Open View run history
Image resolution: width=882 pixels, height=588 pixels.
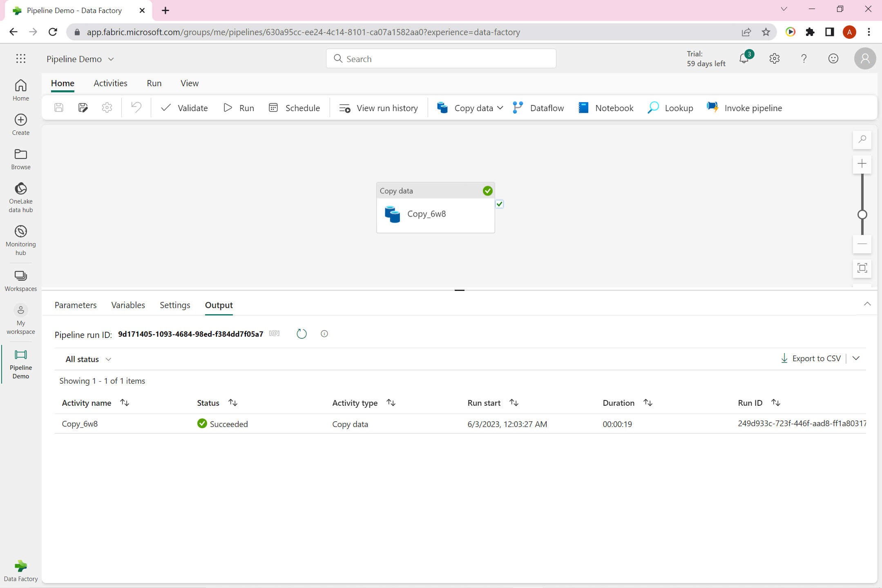point(378,108)
